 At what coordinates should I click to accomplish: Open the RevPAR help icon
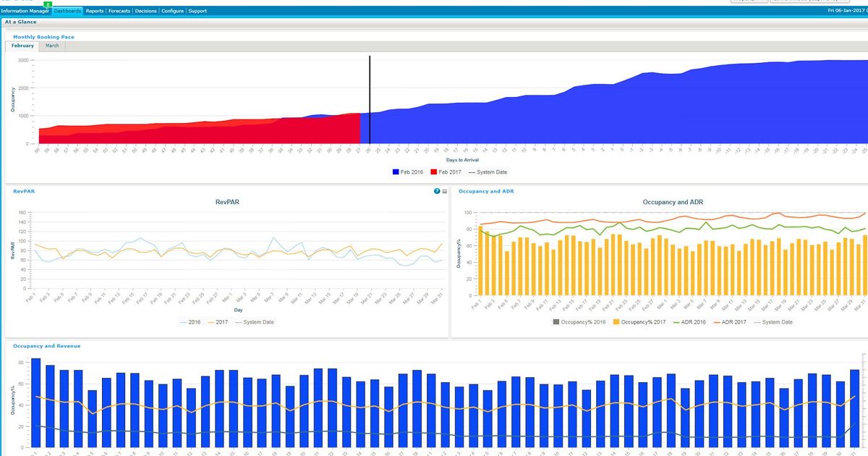(437, 191)
